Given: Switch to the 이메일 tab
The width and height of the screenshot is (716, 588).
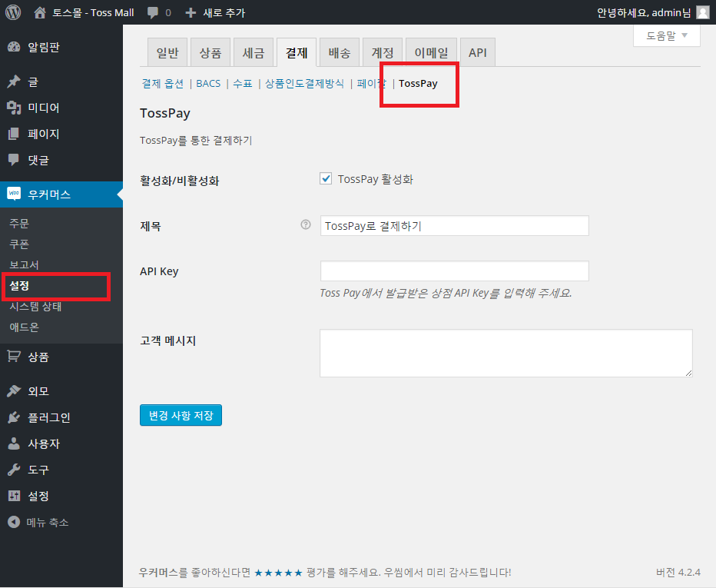Looking at the screenshot, I should pyautogui.click(x=432, y=52).
